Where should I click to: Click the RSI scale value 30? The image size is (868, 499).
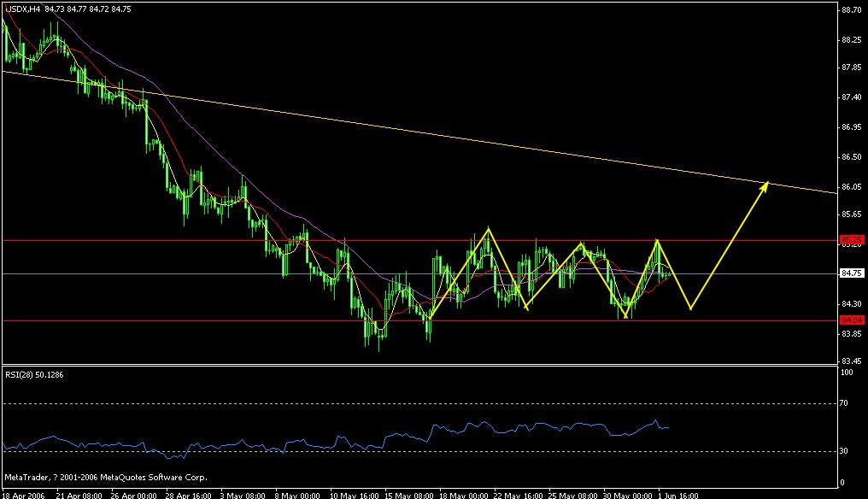tap(843, 451)
